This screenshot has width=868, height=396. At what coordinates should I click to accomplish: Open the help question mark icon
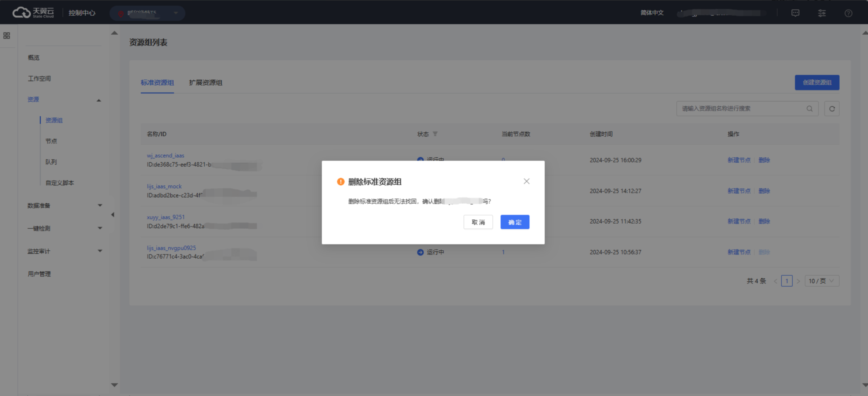(x=849, y=13)
